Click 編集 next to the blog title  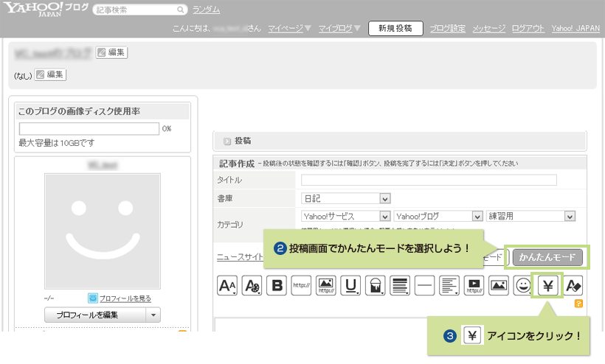[111, 52]
